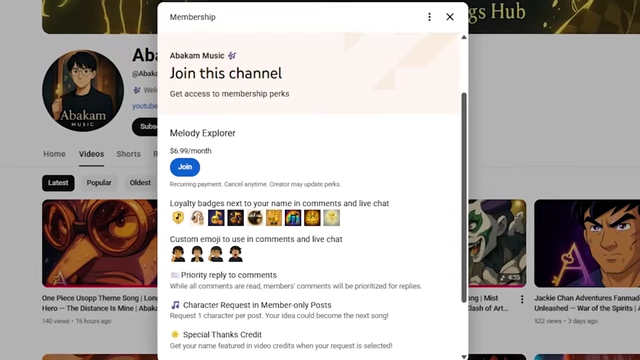Viewport: 640px width, 360px height.
Task: Click the sun icon beside Special Thanks Credit
Action: 175,334
